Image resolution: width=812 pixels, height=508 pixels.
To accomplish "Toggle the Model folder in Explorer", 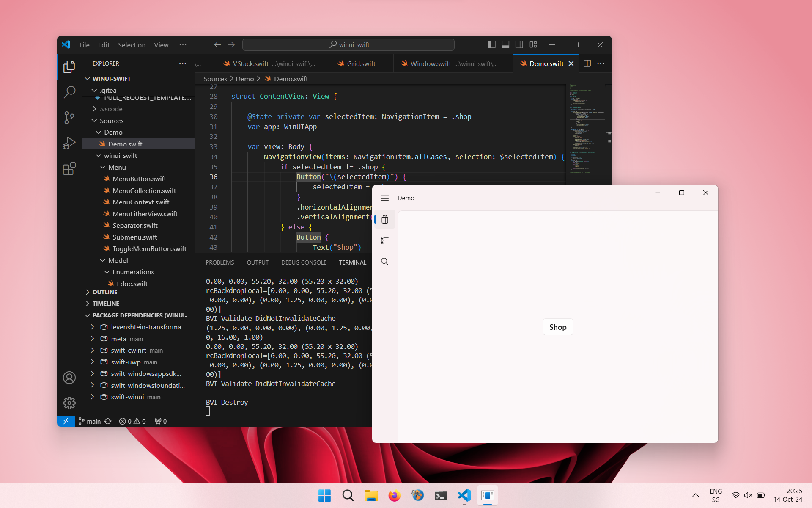I will (x=117, y=260).
